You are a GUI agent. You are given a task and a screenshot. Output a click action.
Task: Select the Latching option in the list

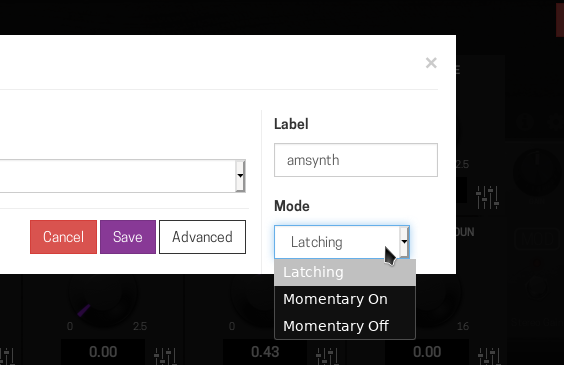click(x=345, y=272)
